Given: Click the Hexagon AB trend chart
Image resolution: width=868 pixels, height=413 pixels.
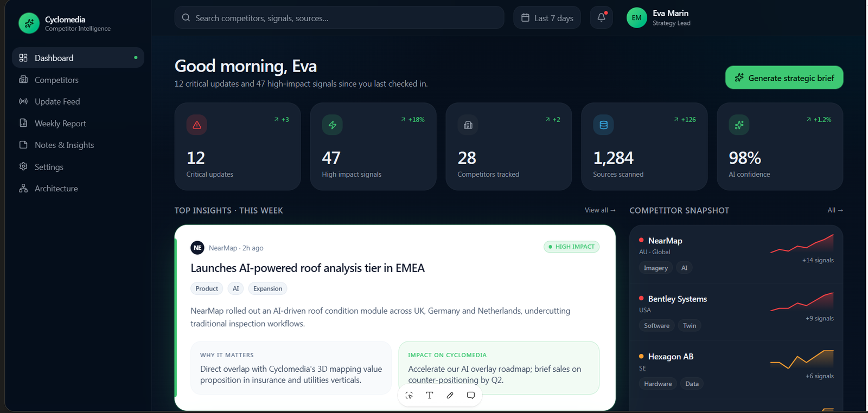Looking at the screenshot, I should point(802,359).
